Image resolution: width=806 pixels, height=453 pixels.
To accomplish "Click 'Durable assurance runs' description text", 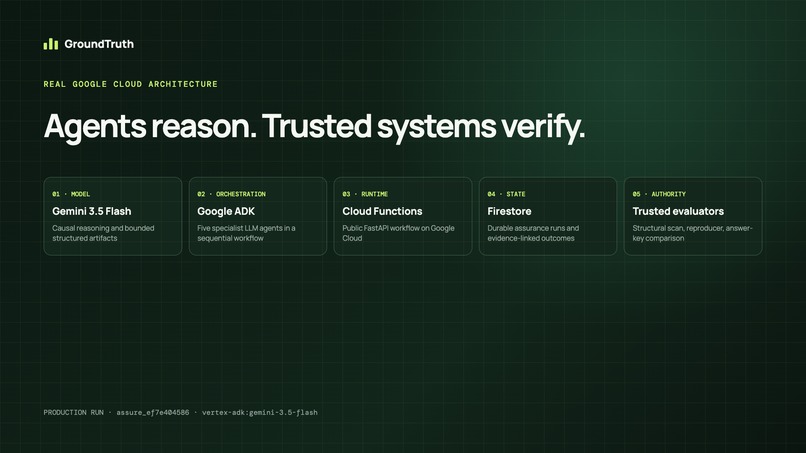I will [533, 233].
